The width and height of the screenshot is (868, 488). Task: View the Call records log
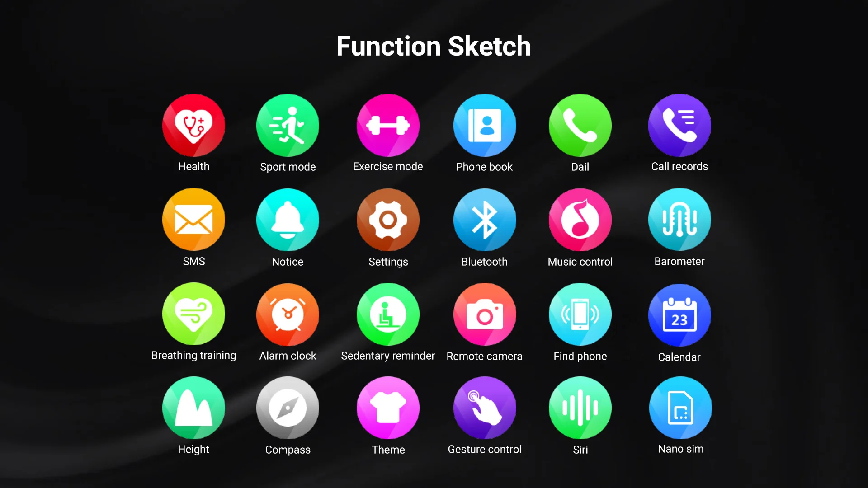[679, 125]
